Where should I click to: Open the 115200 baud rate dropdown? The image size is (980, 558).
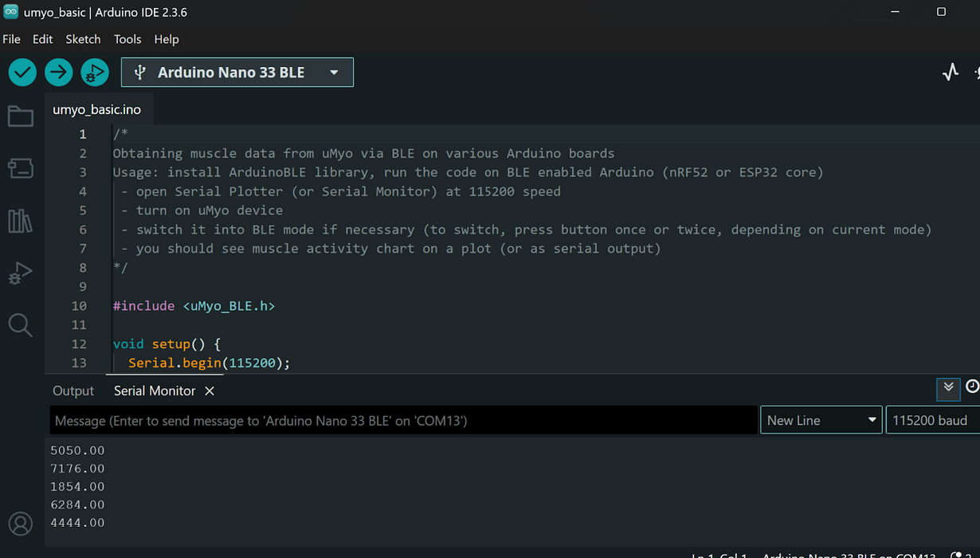click(x=933, y=420)
